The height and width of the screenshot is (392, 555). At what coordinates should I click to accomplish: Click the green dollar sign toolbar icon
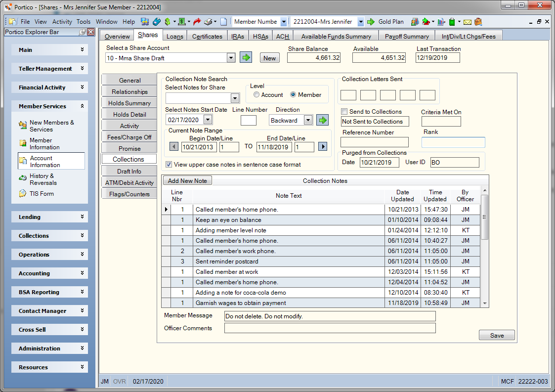[x=168, y=22]
